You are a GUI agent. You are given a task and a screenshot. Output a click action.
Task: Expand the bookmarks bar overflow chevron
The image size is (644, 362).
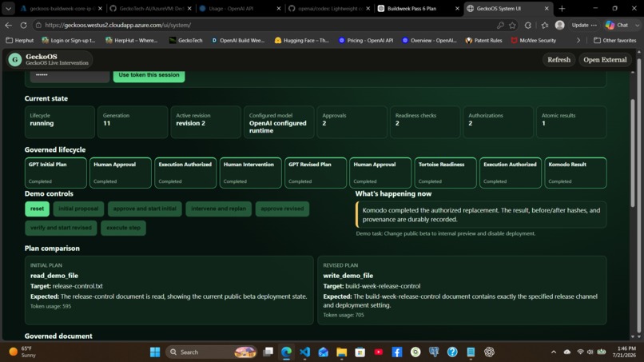coord(578,40)
